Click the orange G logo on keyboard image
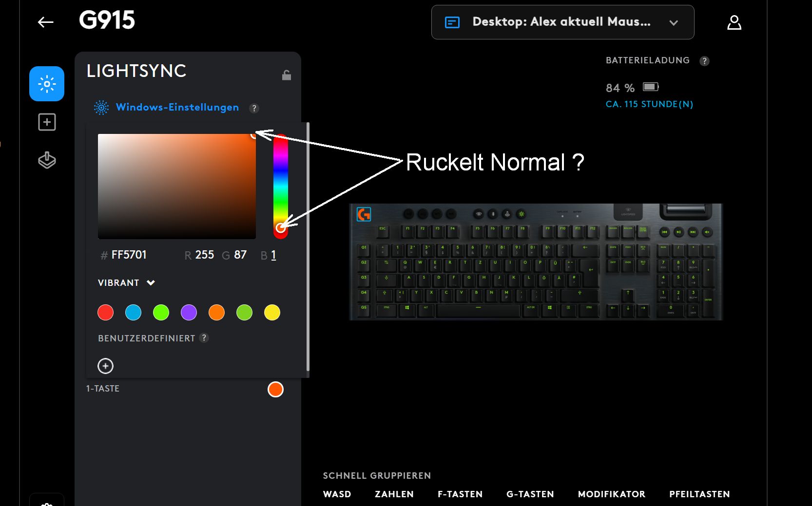 tap(364, 214)
